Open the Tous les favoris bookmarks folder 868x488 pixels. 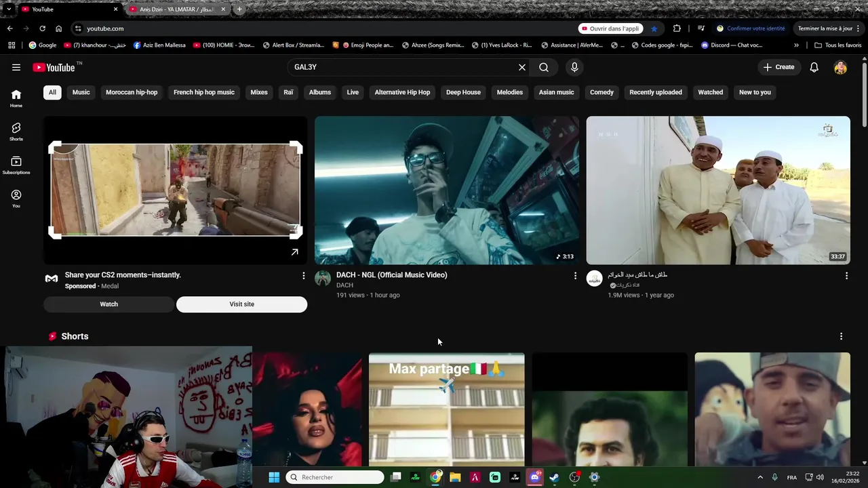[x=838, y=45]
